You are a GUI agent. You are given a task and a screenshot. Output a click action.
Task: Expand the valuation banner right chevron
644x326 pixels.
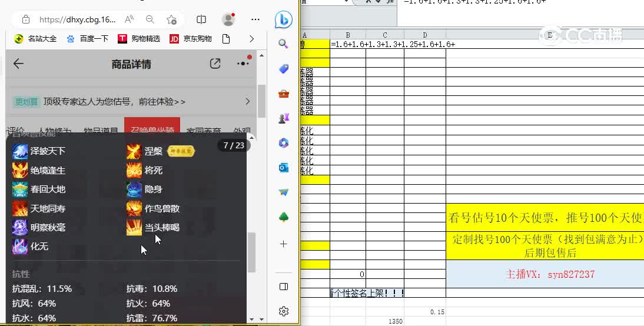coord(247,101)
